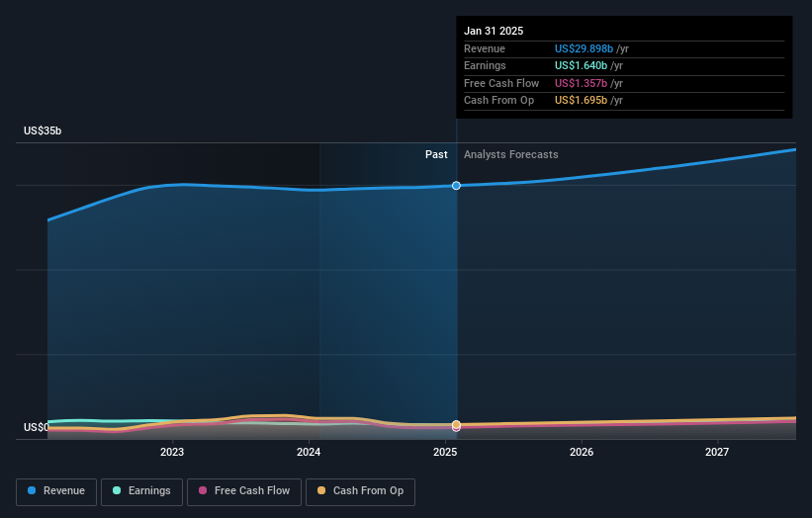Select the 2023 x-axis label
This screenshot has height=518, width=812.
tap(172, 452)
